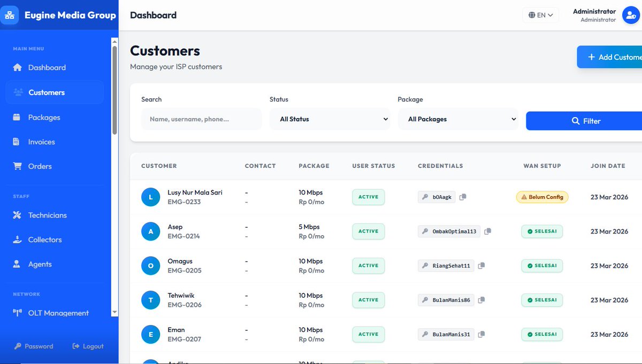Click customer ID EMG-0233
The height and width of the screenshot is (364, 642).
point(184,202)
